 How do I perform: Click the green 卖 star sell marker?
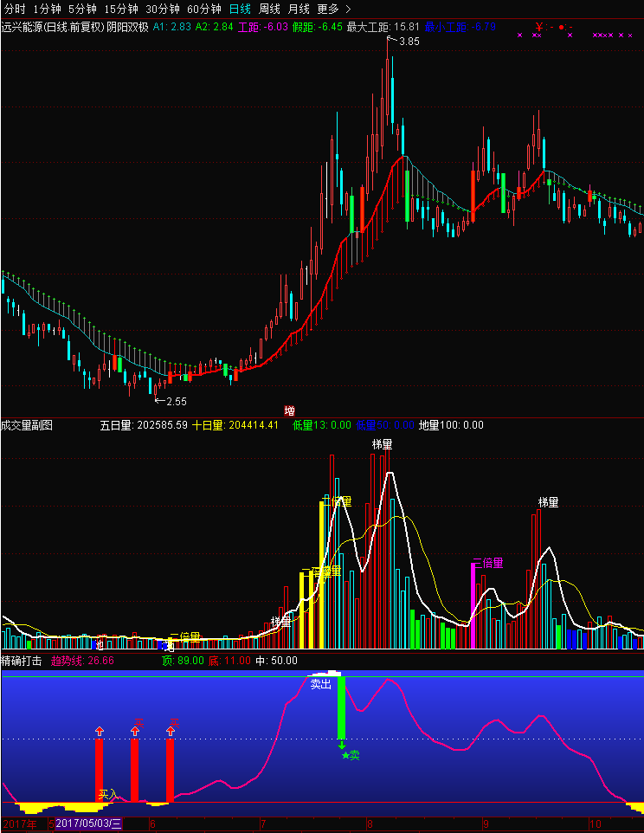coord(351,756)
